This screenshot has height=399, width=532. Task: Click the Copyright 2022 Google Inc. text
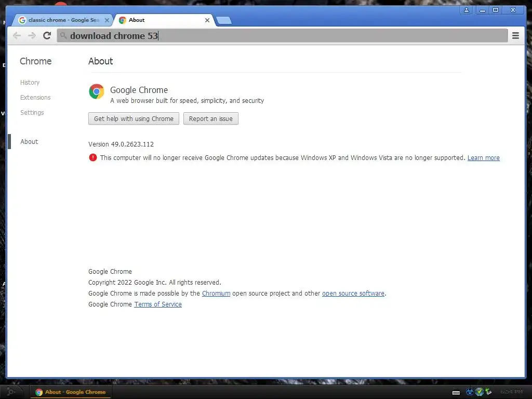pos(154,282)
